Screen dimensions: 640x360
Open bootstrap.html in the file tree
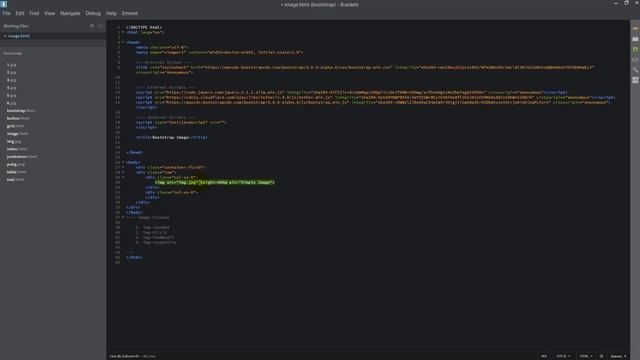(21, 111)
